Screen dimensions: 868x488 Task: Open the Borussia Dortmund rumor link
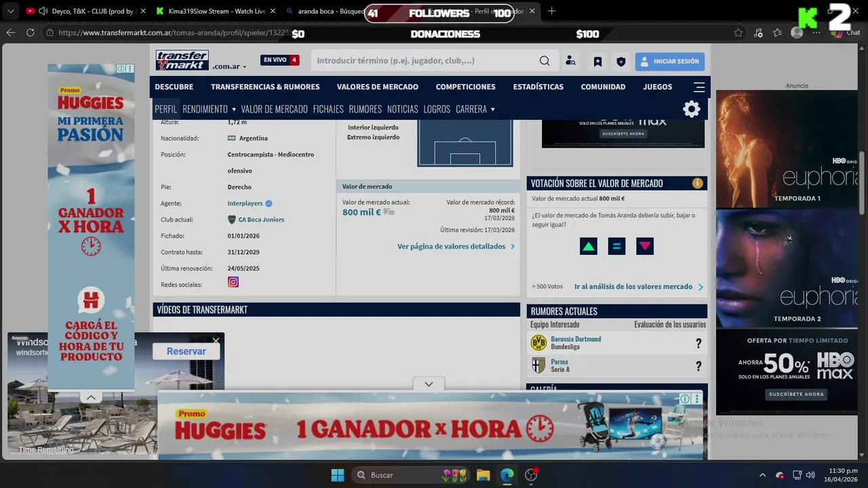(x=576, y=339)
